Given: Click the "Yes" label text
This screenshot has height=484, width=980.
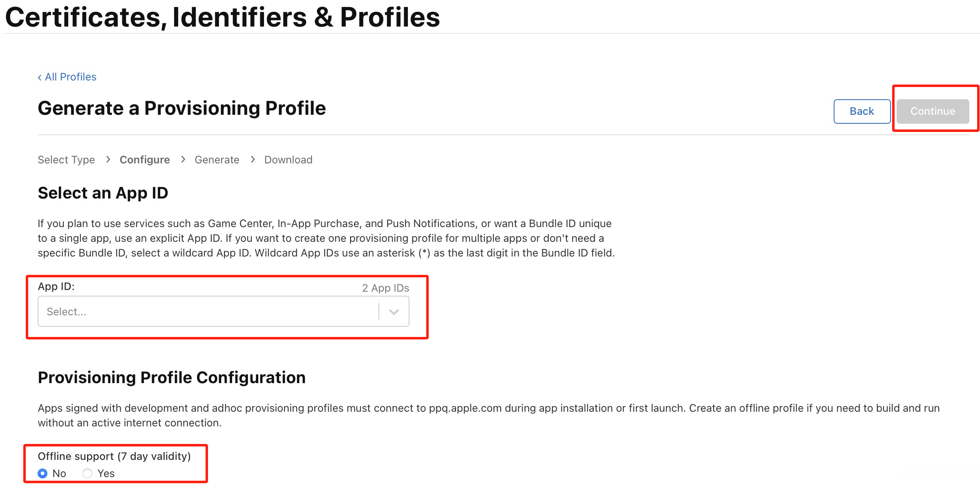Looking at the screenshot, I should pyautogui.click(x=106, y=473).
